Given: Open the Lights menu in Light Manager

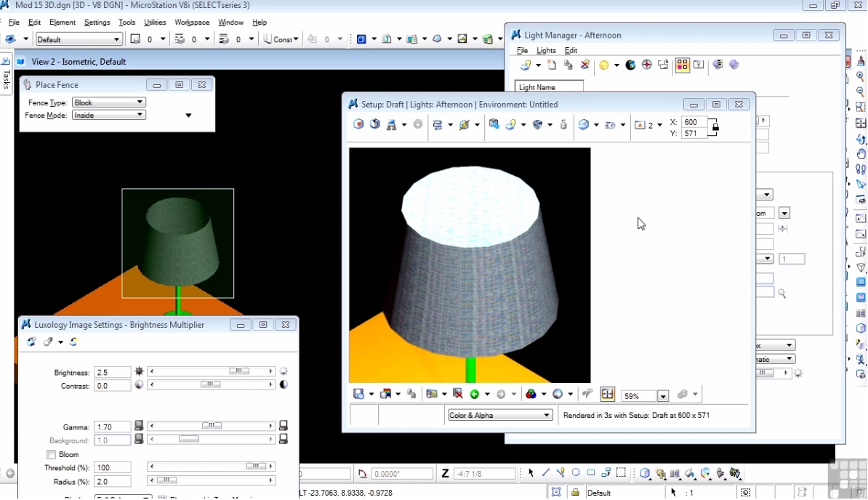Looking at the screenshot, I should (546, 51).
